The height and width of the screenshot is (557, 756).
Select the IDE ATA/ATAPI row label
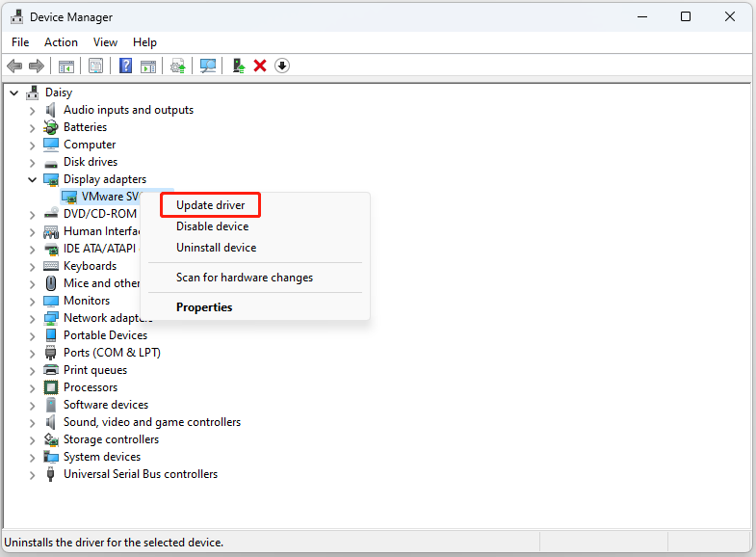(x=100, y=249)
